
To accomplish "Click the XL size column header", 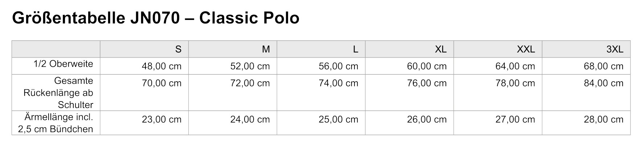I will point(440,49).
